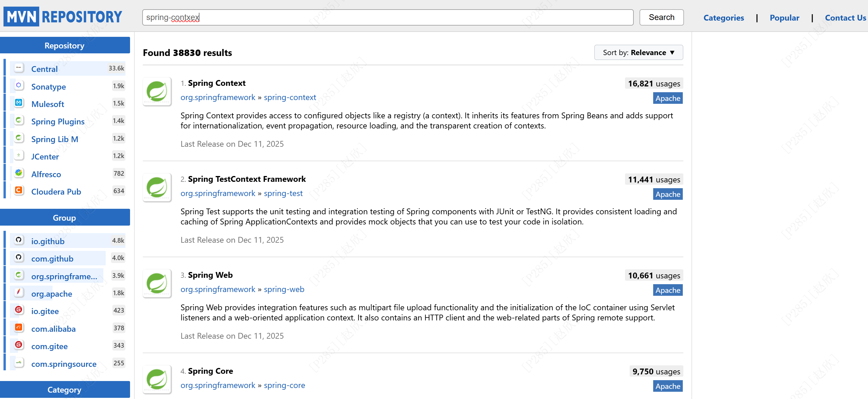Image resolution: width=868 pixels, height=399 pixels.
Task: Open the Sort by Relevance dropdown
Action: (x=638, y=52)
